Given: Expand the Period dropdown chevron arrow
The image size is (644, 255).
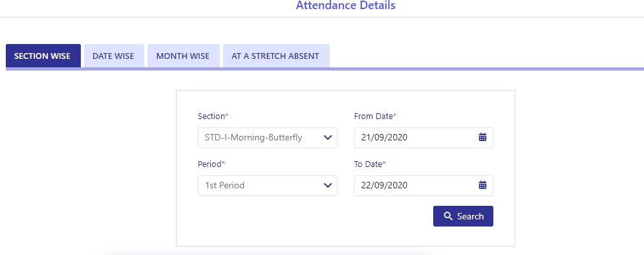Looking at the screenshot, I should point(328,186).
